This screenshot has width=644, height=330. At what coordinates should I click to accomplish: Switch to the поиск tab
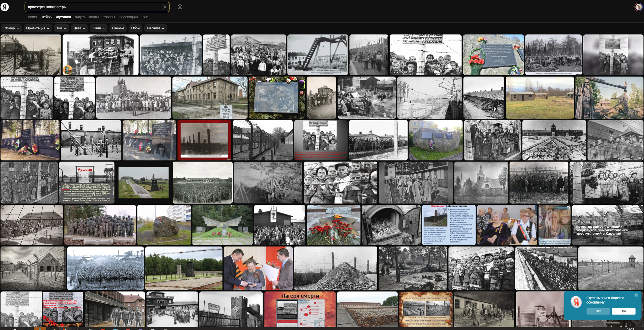[33, 17]
